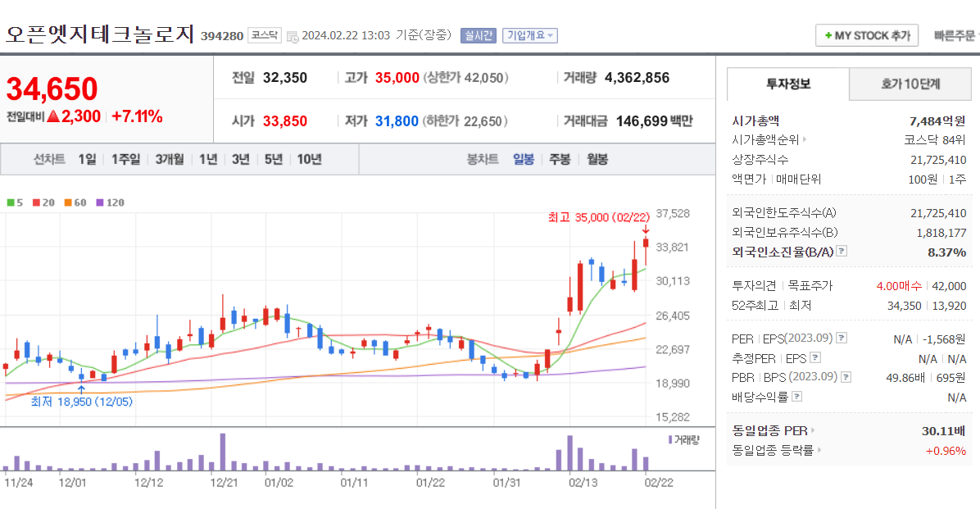Open the 동일업종 등락률 link

click(x=774, y=450)
